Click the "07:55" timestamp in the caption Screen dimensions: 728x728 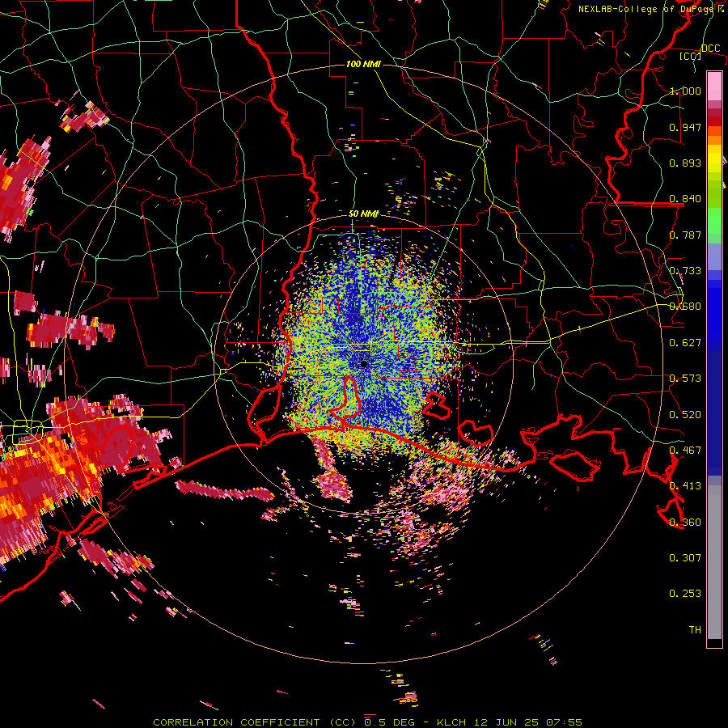564,722
